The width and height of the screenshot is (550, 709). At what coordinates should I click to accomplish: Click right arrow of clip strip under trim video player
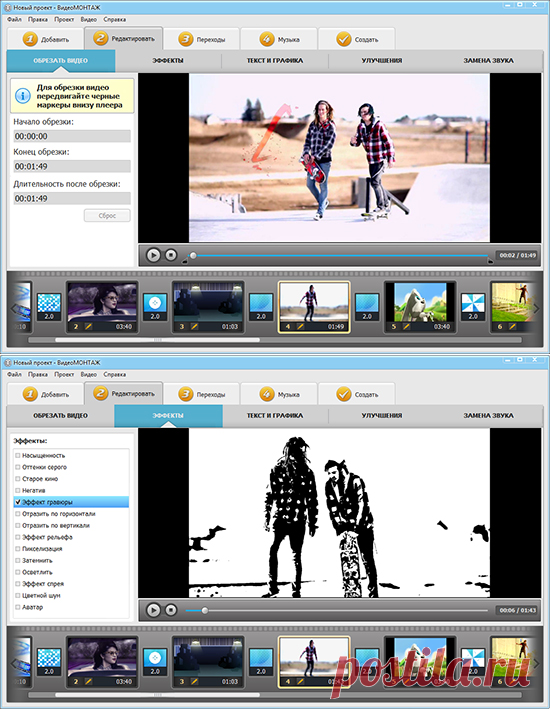click(x=536, y=308)
